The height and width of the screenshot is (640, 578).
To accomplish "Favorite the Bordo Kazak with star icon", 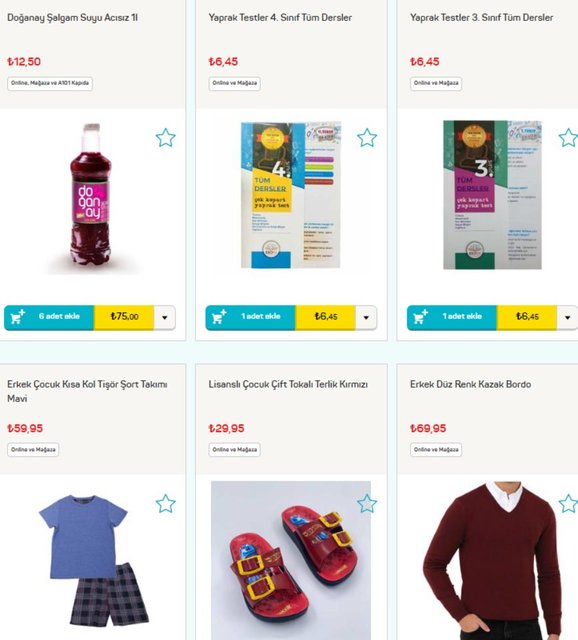I will [568, 504].
